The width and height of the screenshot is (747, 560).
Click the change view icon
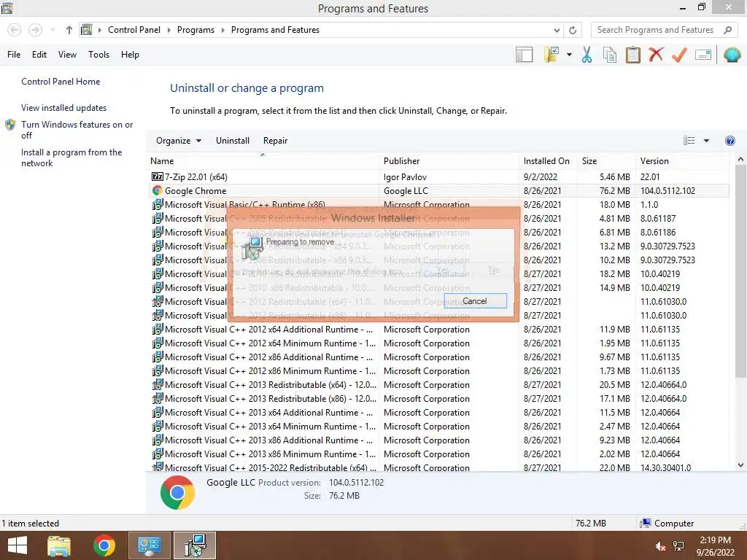689,141
